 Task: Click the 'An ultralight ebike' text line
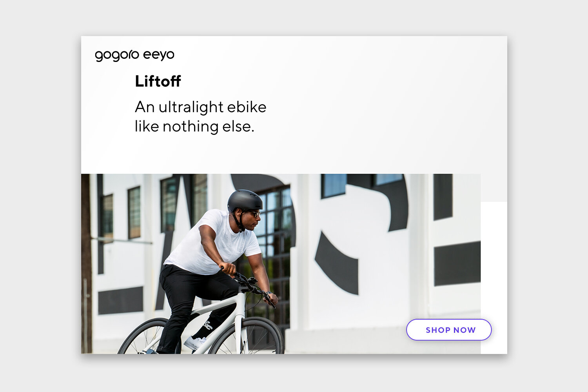[201, 107]
